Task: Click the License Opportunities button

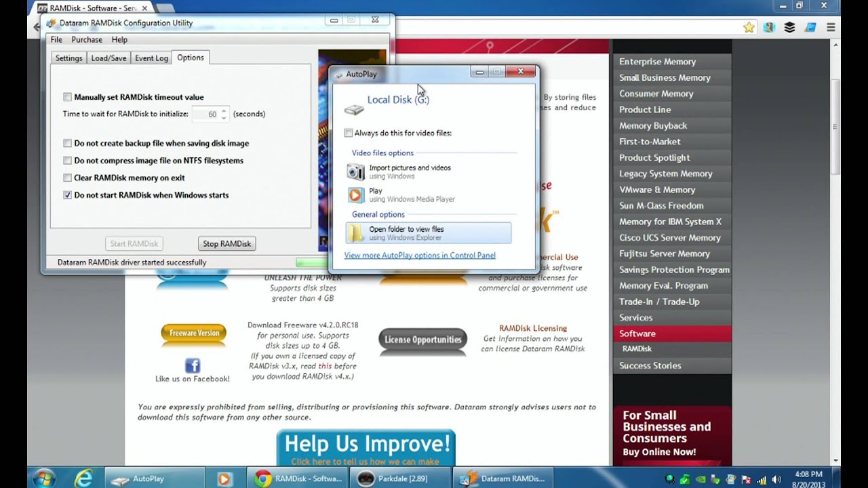Action: pyautogui.click(x=422, y=340)
